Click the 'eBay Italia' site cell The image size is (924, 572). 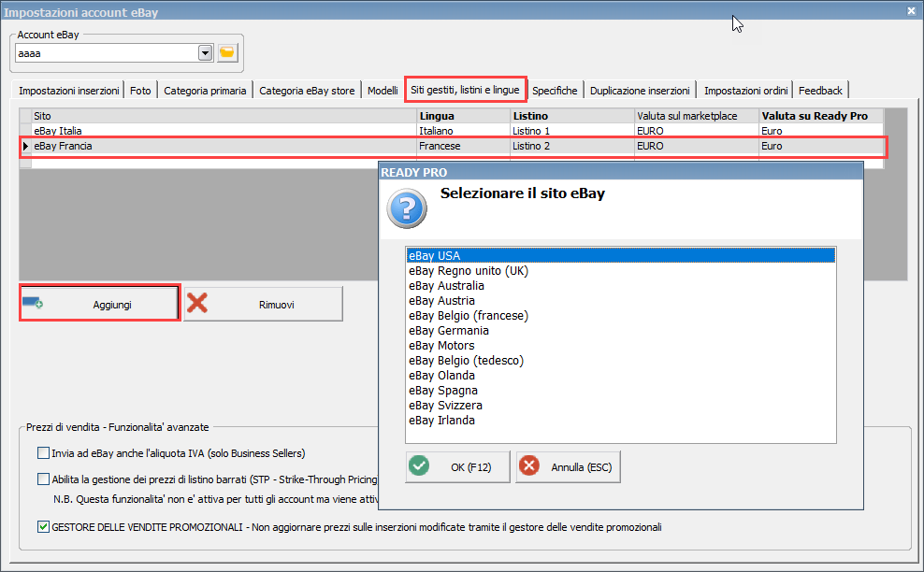224,131
